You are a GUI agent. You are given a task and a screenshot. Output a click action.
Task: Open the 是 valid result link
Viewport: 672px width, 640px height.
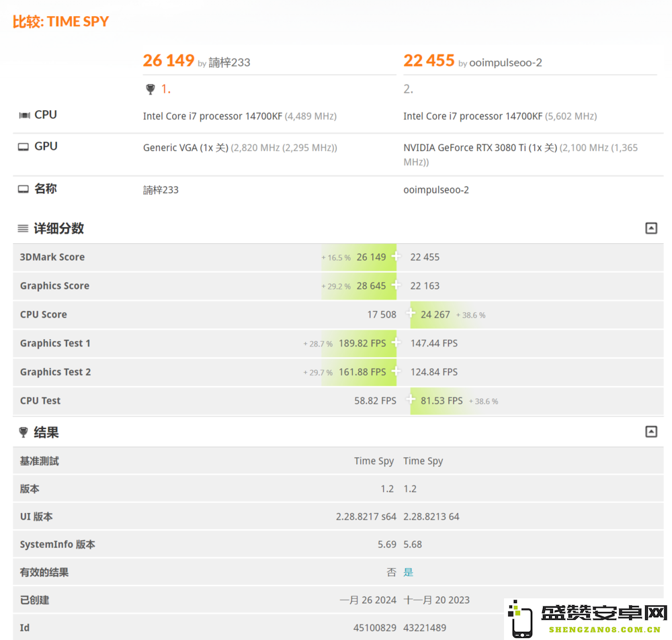408,572
